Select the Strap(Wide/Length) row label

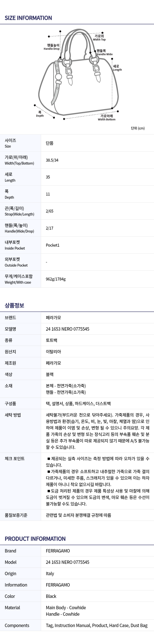click(20, 211)
